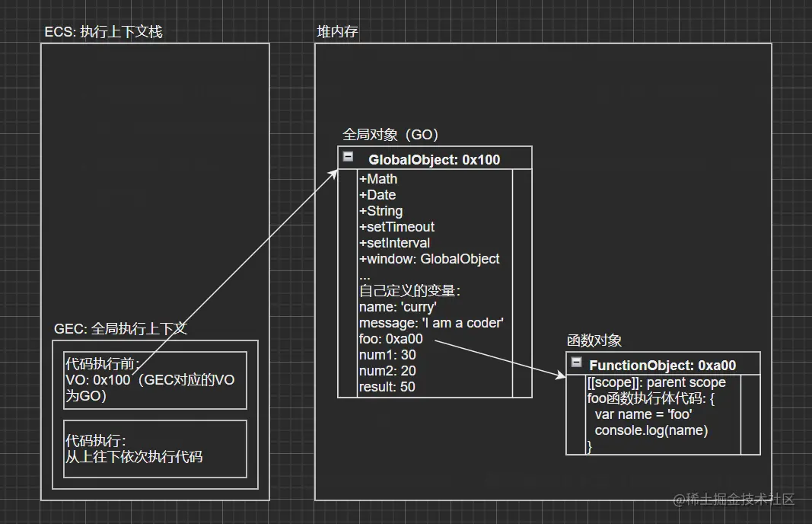This screenshot has width=812, height=524.
Task: Toggle the minus icon on GlobalObject header
Action: point(348,157)
